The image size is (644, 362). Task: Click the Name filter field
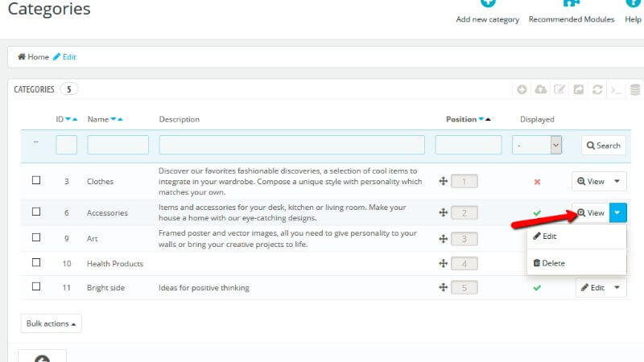(x=118, y=145)
